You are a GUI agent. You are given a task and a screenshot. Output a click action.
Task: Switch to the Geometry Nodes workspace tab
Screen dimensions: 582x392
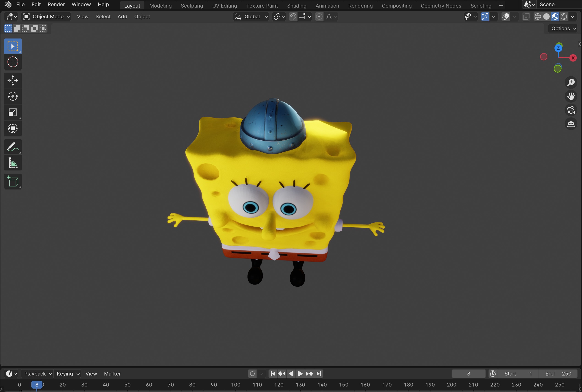pos(441,5)
